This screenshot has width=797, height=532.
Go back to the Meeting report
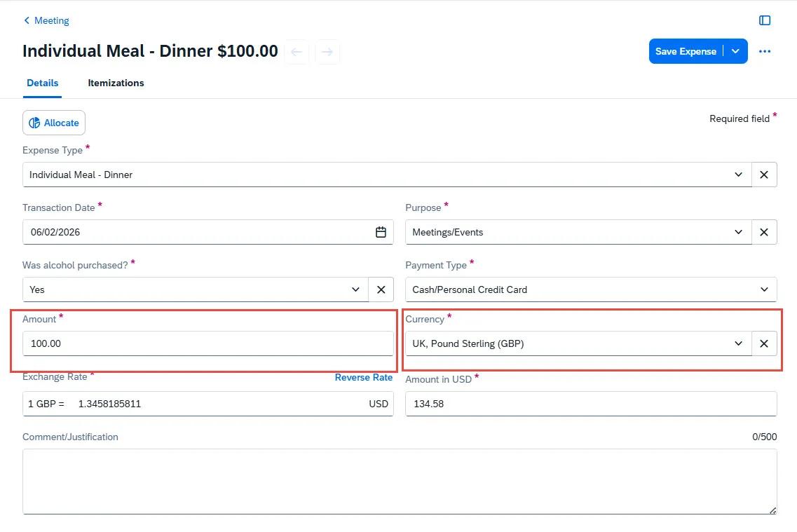tap(46, 20)
